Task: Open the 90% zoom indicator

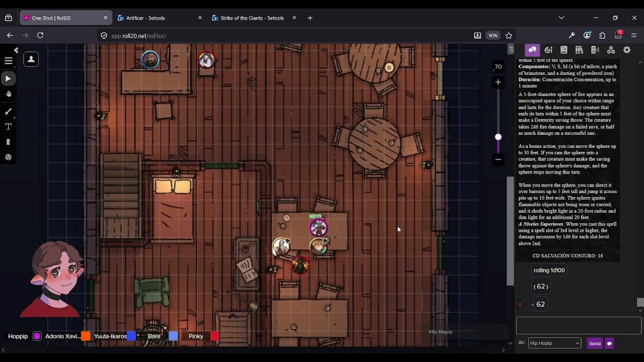Action: point(493,35)
